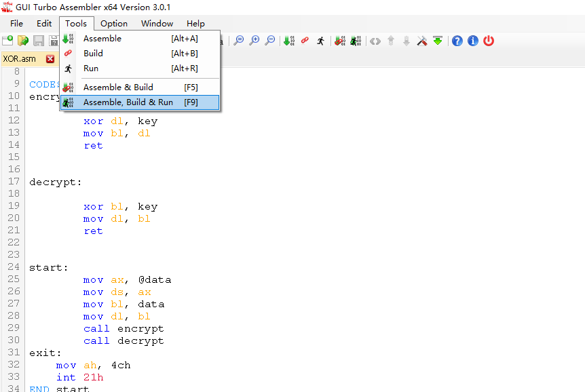Viewport: 585px width, 392px height.
Task: Exit using the red power icon
Action: [489, 41]
